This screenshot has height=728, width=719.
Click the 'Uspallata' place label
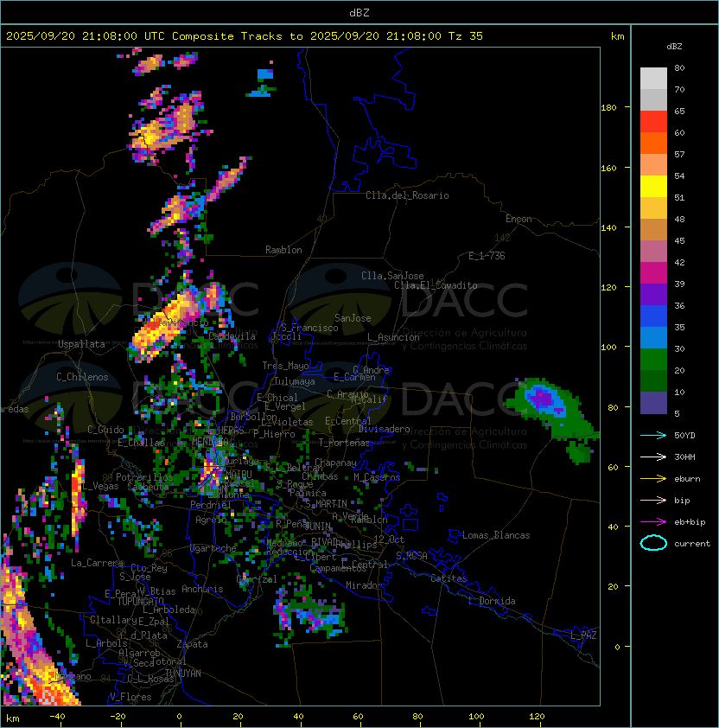(x=81, y=344)
